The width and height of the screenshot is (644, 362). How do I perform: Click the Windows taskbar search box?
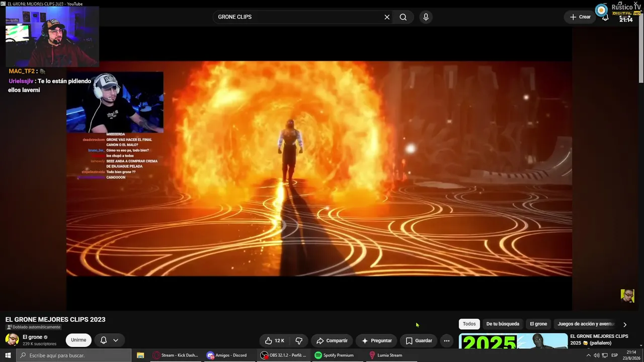(x=74, y=355)
